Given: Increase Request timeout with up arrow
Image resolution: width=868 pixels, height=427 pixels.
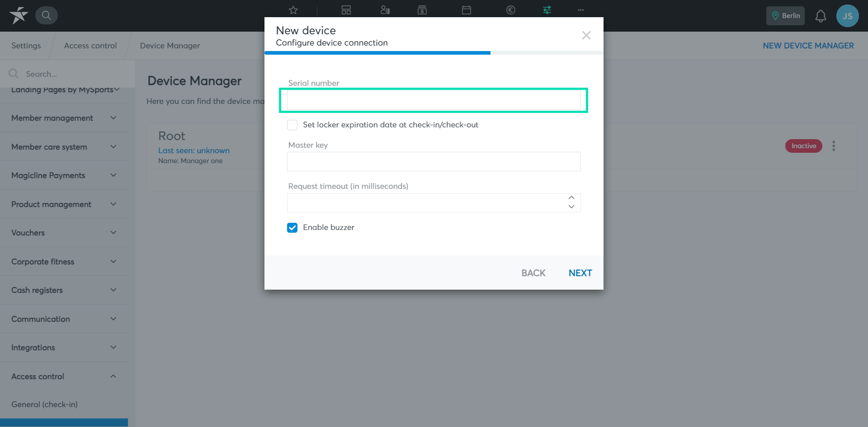Looking at the screenshot, I should (571, 198).
